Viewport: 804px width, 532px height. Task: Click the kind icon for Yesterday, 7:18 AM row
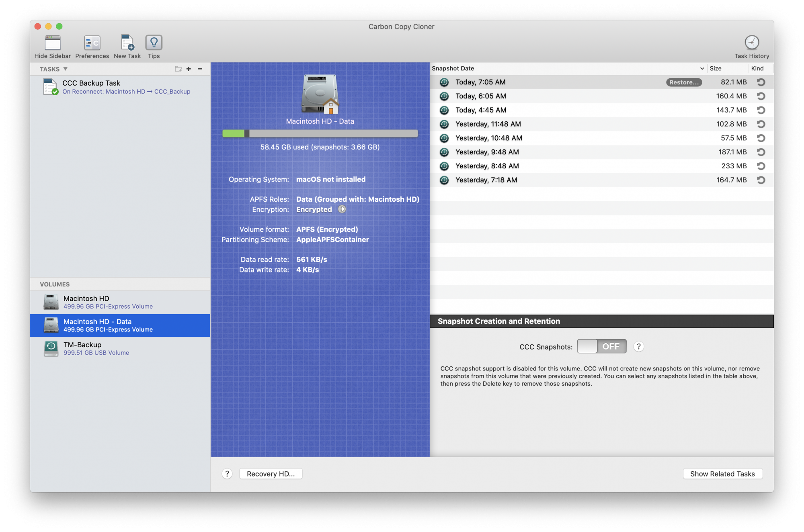click(761, 180)
